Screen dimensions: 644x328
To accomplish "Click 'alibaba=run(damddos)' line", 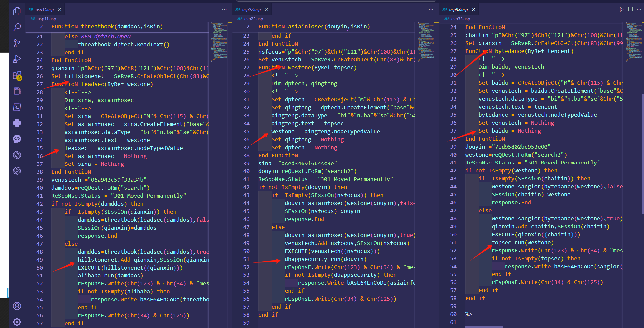I will (111, 276).
